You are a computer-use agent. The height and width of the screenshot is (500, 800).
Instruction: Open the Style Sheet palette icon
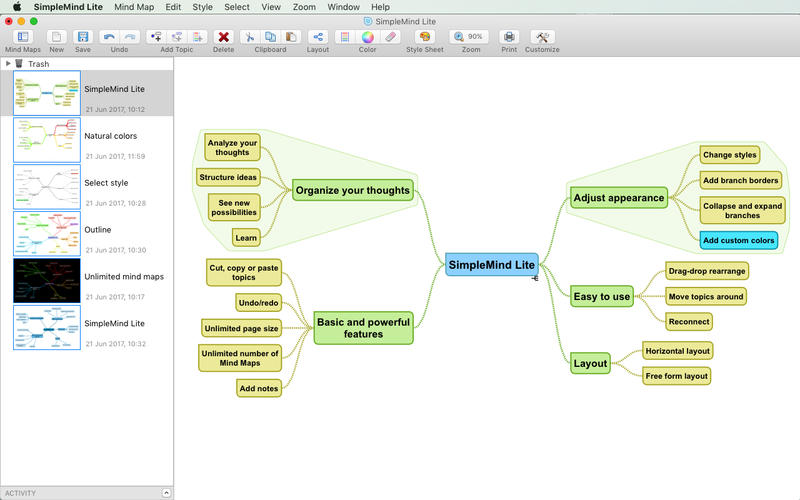(424, 37)
